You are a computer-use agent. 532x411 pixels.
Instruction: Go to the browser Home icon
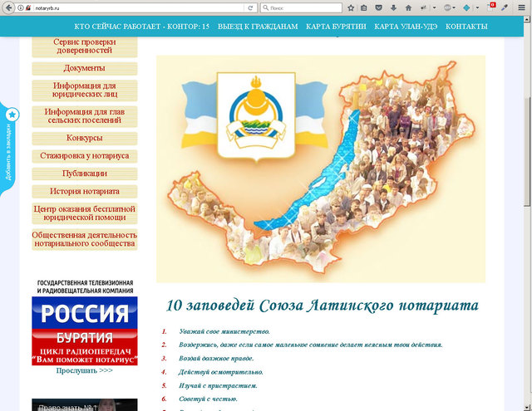tap(408, 7)
